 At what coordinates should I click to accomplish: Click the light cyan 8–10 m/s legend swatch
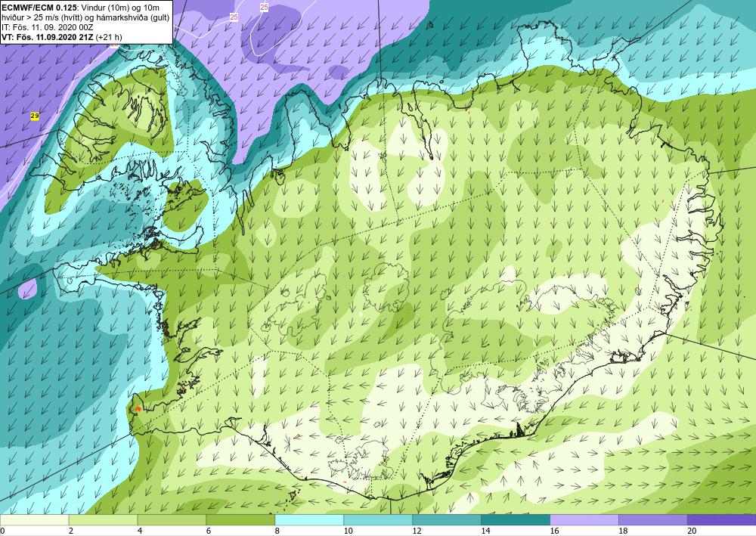point(309,520)
